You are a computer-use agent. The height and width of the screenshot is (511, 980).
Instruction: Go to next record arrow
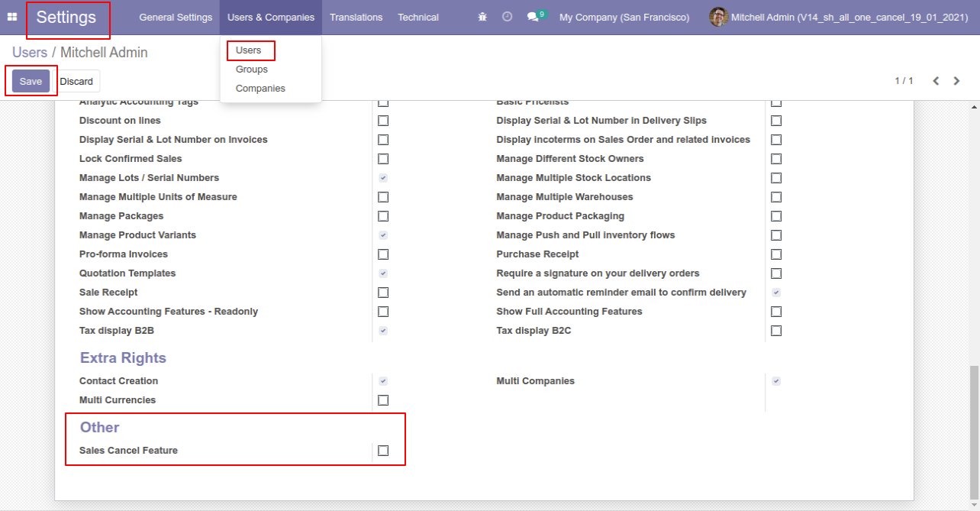[956, 81]
